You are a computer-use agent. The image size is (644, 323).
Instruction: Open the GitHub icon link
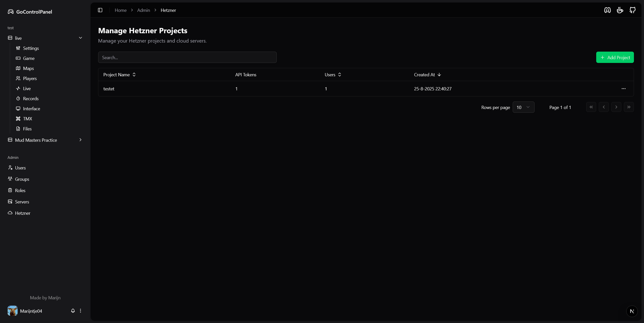click(x=632, y=10)
